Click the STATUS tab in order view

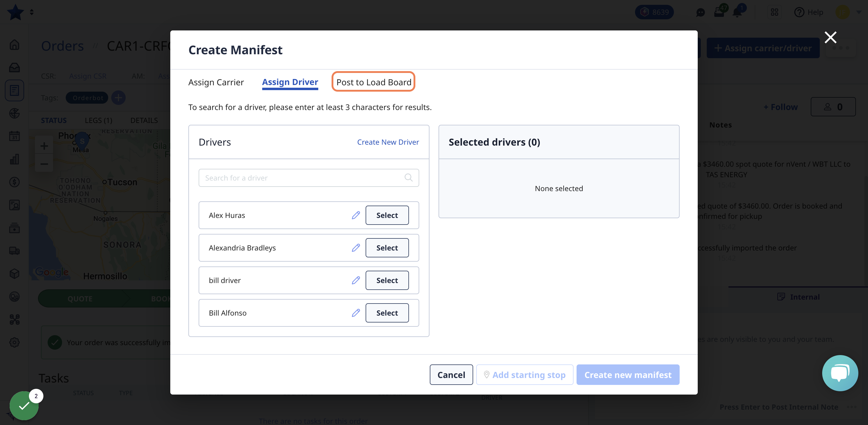click(x=54, y=120)
